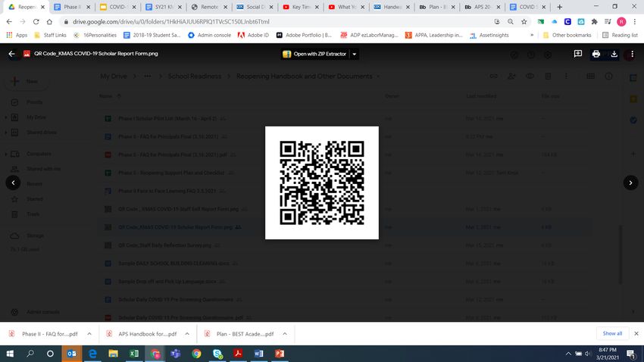Open the Reading list
Image resolution: width=644 pixels, height=362 pixels.
pos(620,36)
